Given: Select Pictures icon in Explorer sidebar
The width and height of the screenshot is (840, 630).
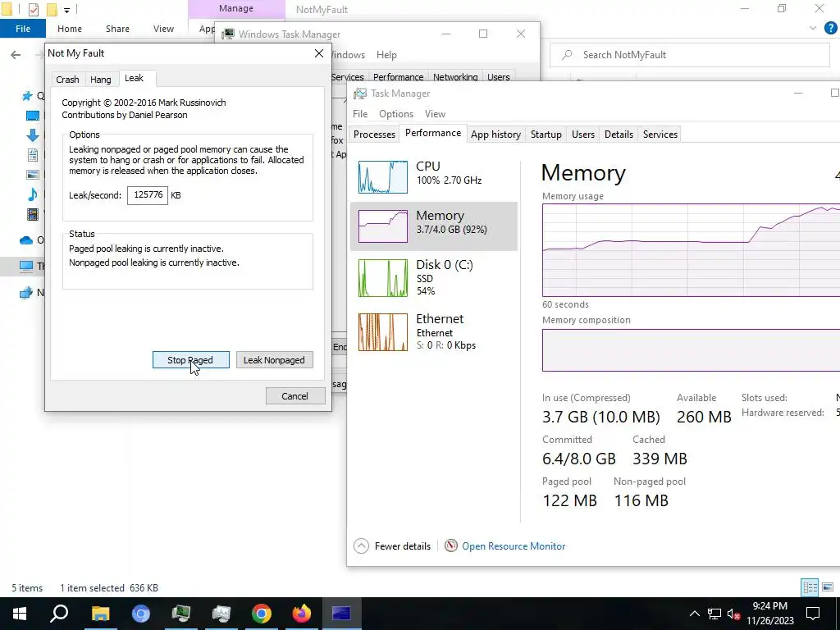Looking at the screenshot, I should 33,175.
